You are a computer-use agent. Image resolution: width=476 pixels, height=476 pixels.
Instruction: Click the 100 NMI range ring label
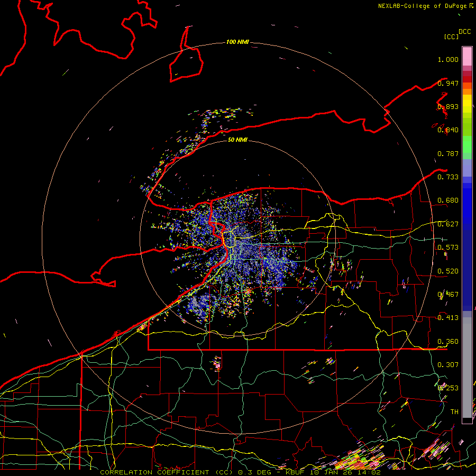click(237, 42)
